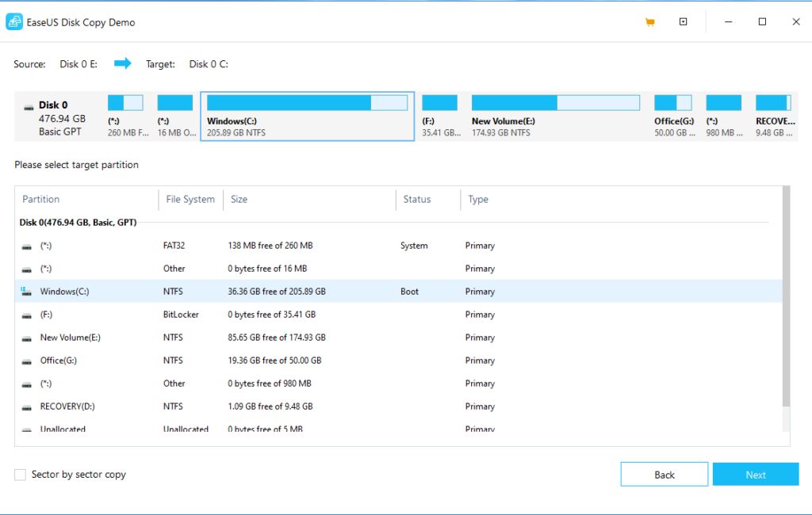Click '138 MB free of 260 MB' size cell
This screenshot has height=515, width=812.
pos(270,246)
